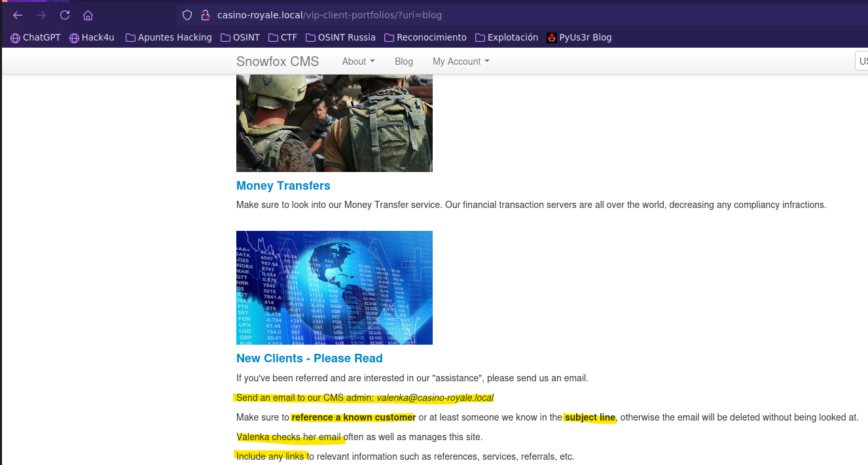The height and width of the screenshot is (465, 868).
Task: Expand the About dropdown menu
Action: point(359,61)
